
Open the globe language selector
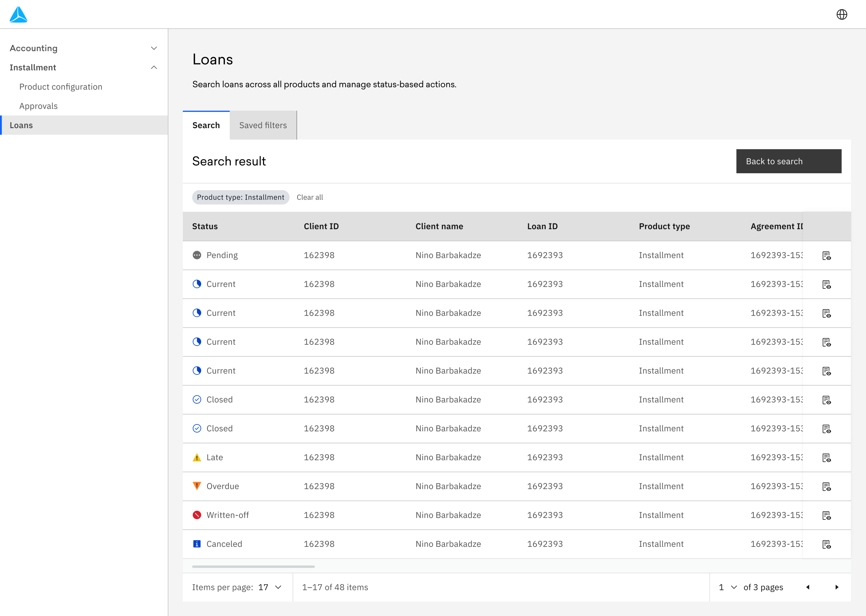tap(842, 14)
